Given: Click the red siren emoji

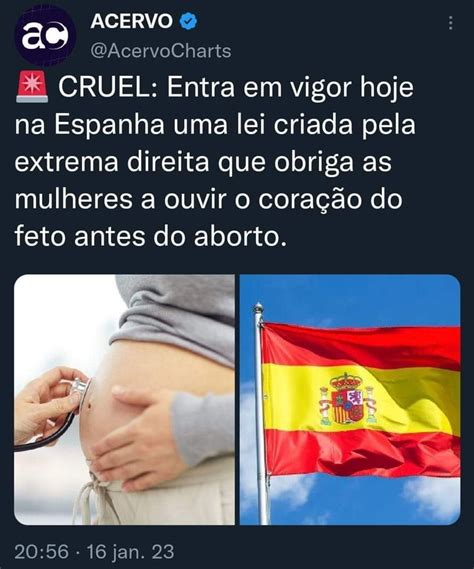Looking at the screenshot, I should tap(32, 87).
